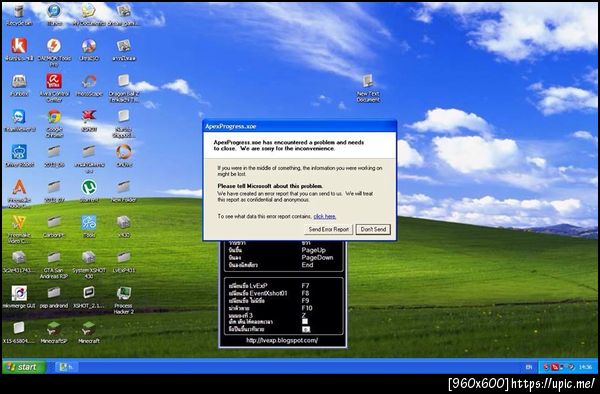Open the Google Chrome desktop icon
This screenshot has height=394, width=600.
coord(54,123)
